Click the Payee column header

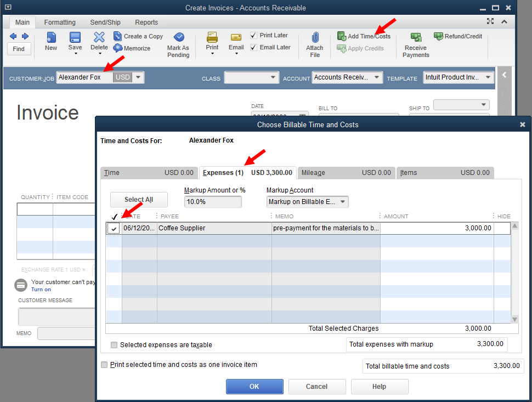[x=169, y=217]
